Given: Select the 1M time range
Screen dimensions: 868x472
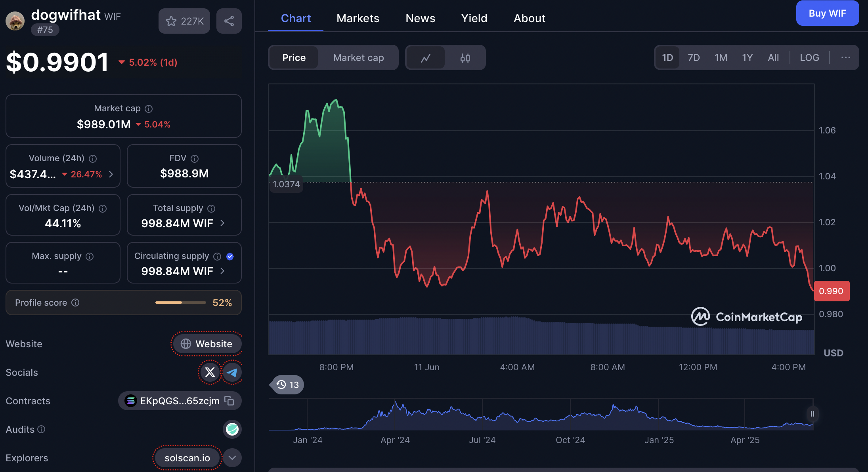Looking at the screenshot, I should tap(721, 58).
